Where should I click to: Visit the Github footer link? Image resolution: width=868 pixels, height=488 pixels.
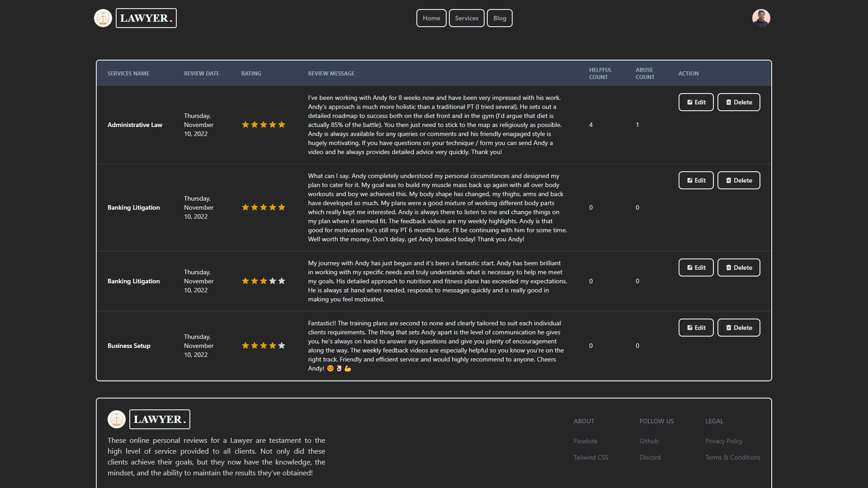point(649,441)
